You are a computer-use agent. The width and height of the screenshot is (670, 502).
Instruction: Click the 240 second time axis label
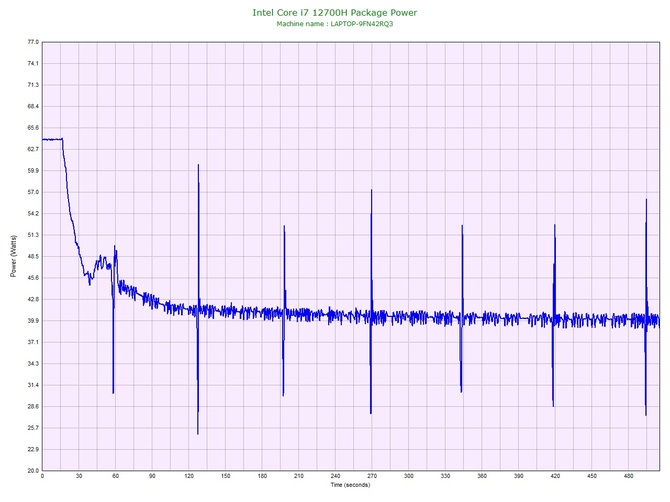click(x=335, y=476)
